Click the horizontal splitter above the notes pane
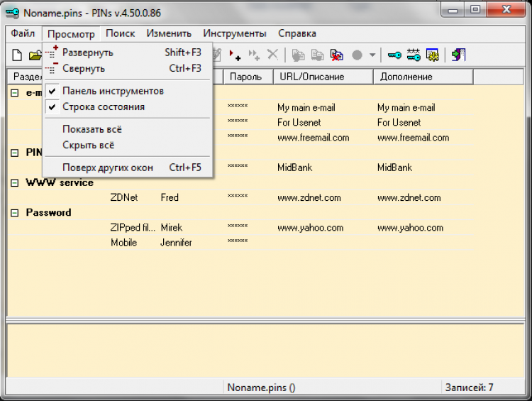The width and height of the screenshot is (532, 401). [266, 321]
